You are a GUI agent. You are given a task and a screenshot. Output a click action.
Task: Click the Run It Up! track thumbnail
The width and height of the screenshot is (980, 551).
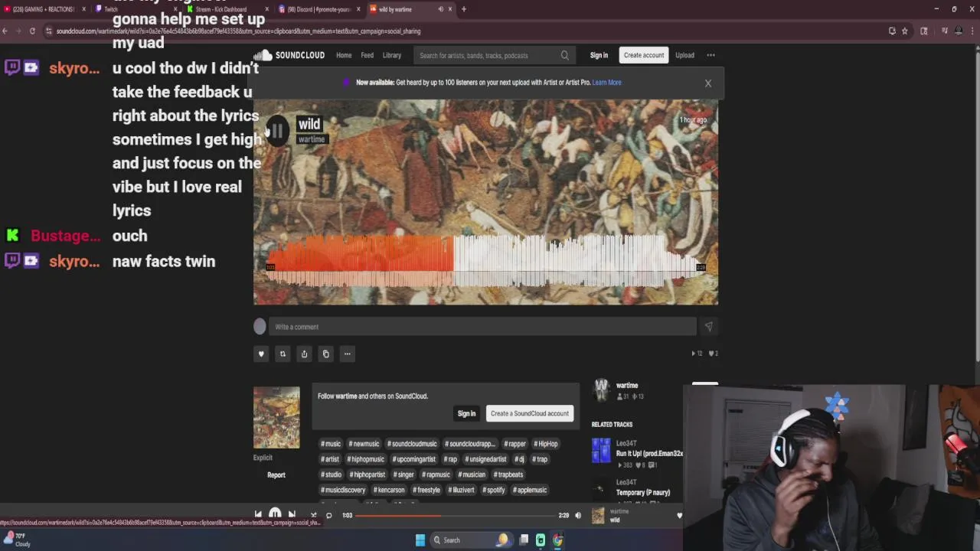[601, 451]
